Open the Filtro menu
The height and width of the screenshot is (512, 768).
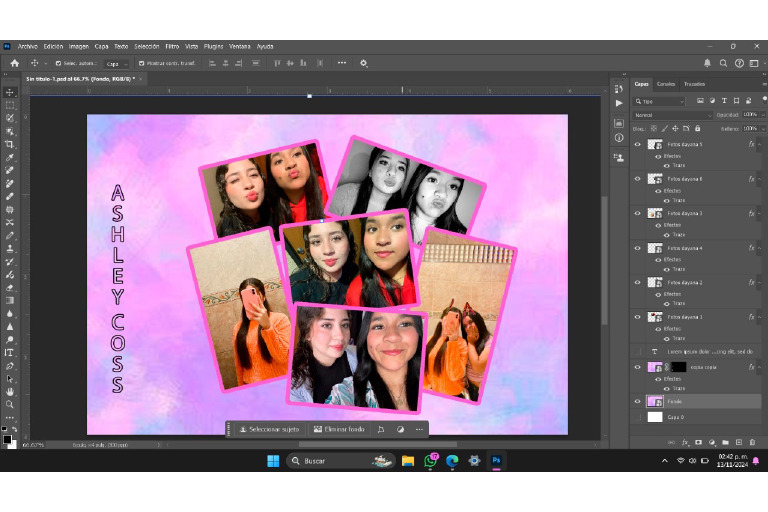point(172,47)
